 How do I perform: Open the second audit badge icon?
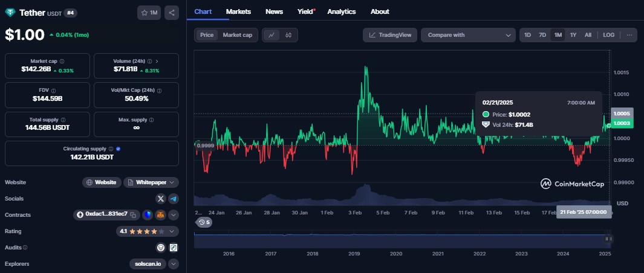174,248
